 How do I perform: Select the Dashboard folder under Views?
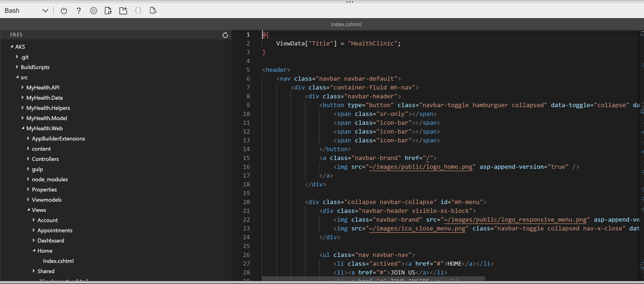[x=51, y=240]
